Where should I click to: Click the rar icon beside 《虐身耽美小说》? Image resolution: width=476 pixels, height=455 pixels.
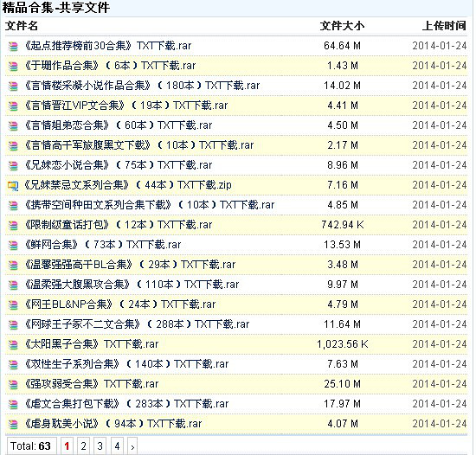[x=13, y=424]
